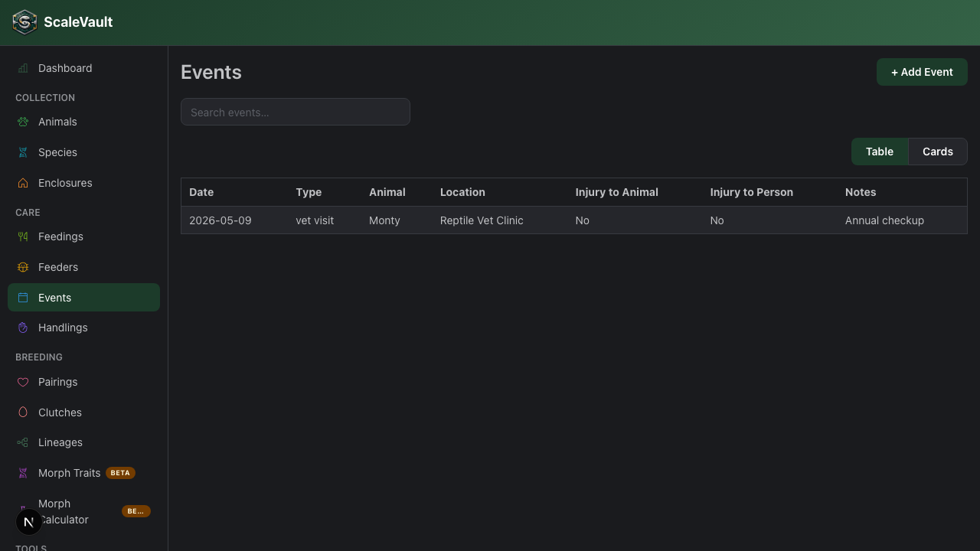Viewport: 980px width, 551px height.
Task: Click the Pairings heart icon
Action: [23, 382]
